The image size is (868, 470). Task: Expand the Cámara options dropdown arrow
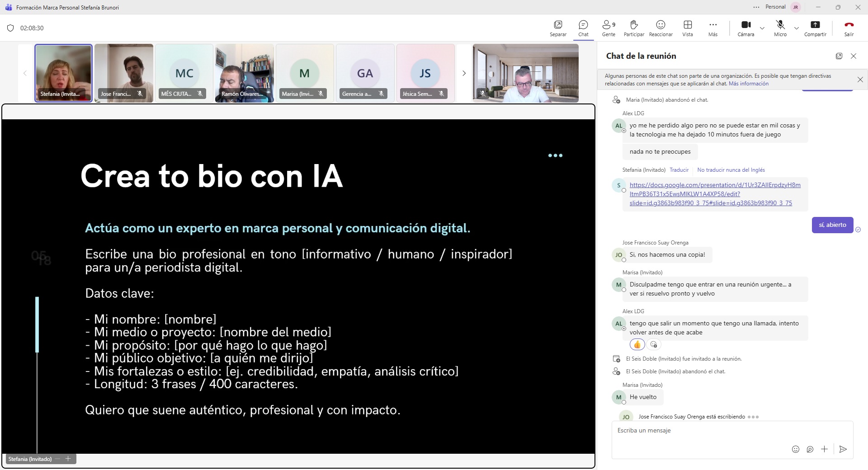(x=762, y=28)
